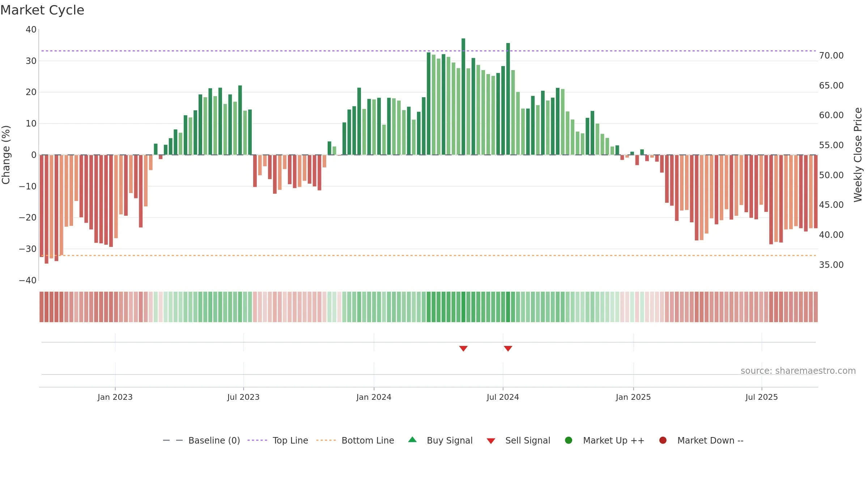The image size is (868, 488).
Task: Click the tallest green bar above the top line
Action: [x=463, y=97]
